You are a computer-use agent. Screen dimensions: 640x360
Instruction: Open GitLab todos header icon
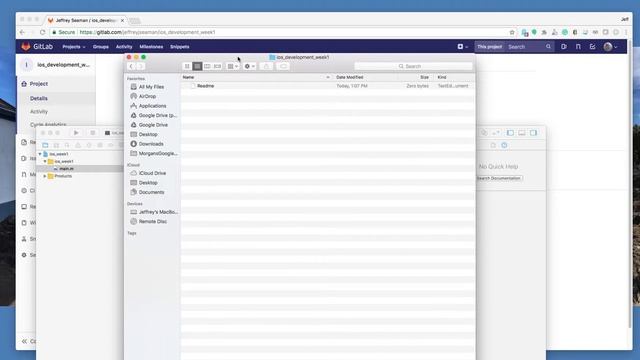click(592, 47)
